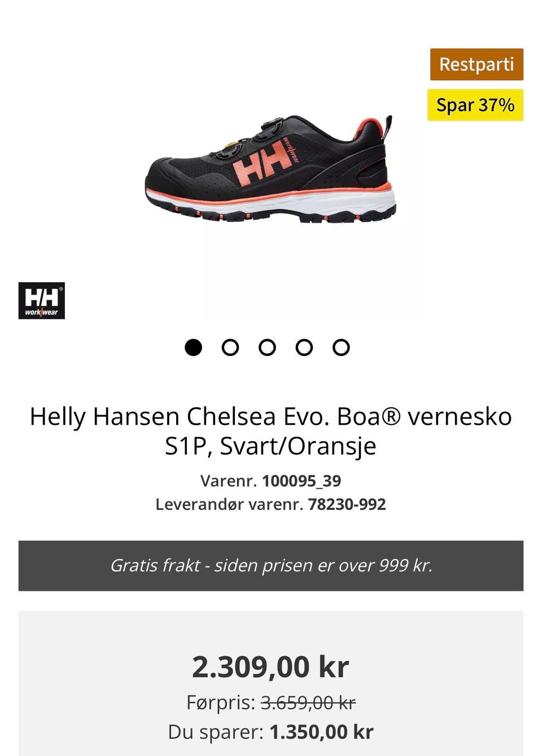Click supplier item number 78230-992
The image size is (542, 756).
point(347,504)
